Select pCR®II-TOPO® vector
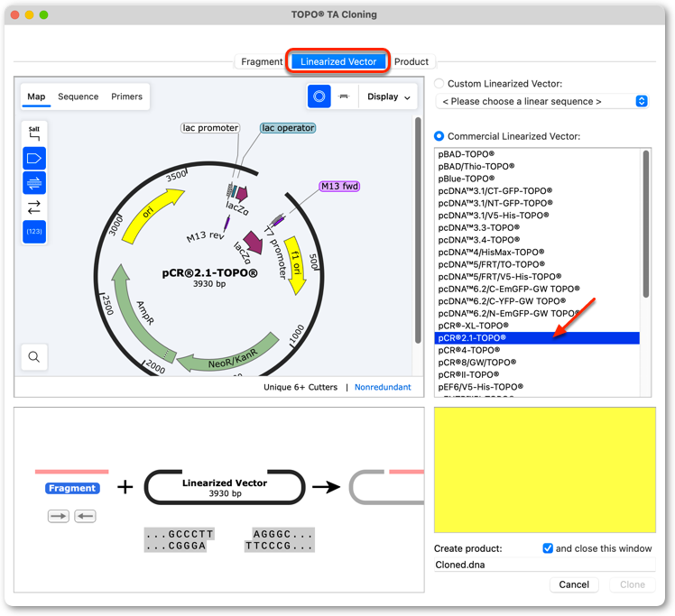 tap(537, 374)
